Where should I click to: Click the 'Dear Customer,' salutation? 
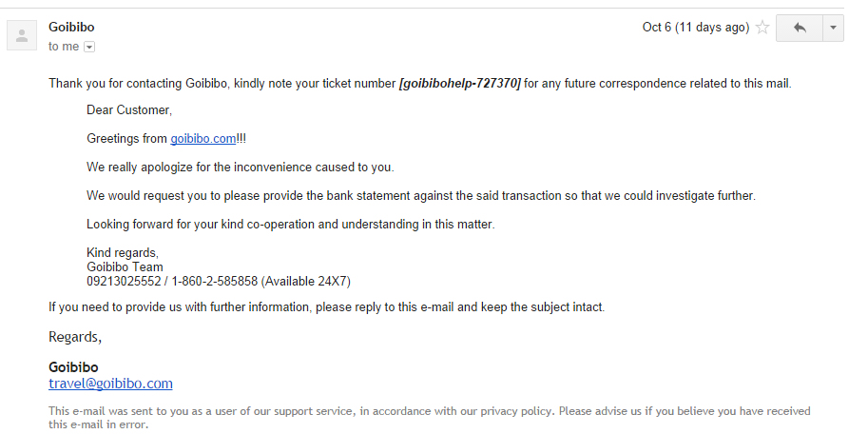tap(129, 110)
